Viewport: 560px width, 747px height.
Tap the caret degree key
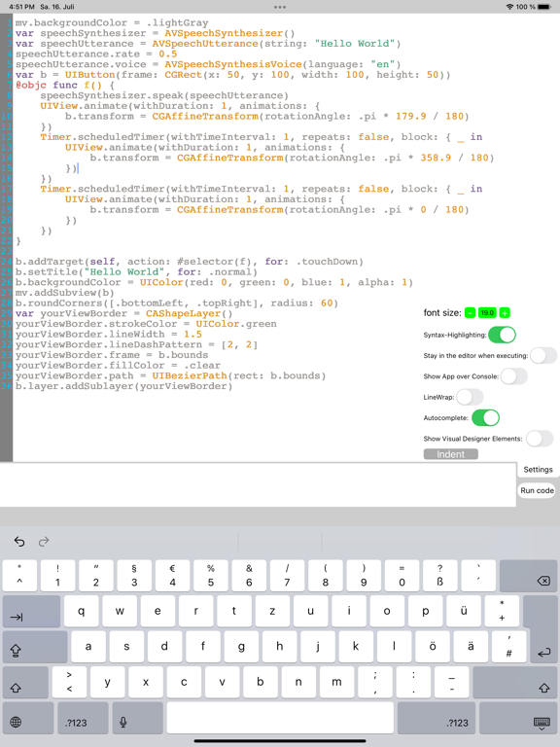(x=19, y=576)
